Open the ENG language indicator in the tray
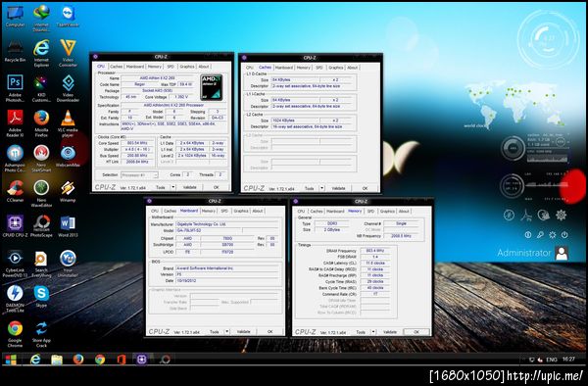The height and width of the screenshot is (386, 588). coord(551,360)
